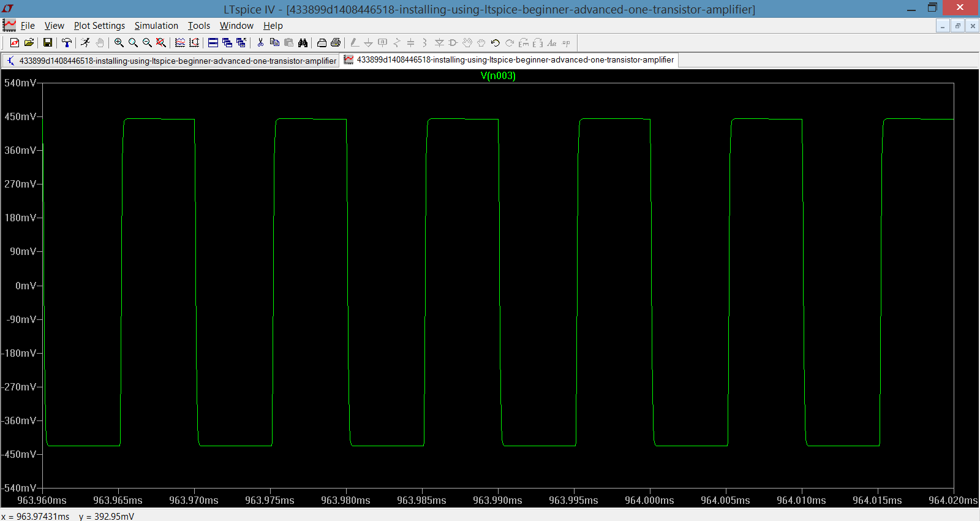This screenshot has height=521, width=980.
Task: Open the Window menu
Action: coord(236,26)
